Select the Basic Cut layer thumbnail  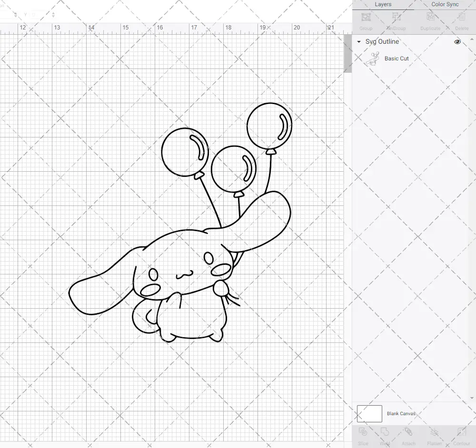click(373, 59)
